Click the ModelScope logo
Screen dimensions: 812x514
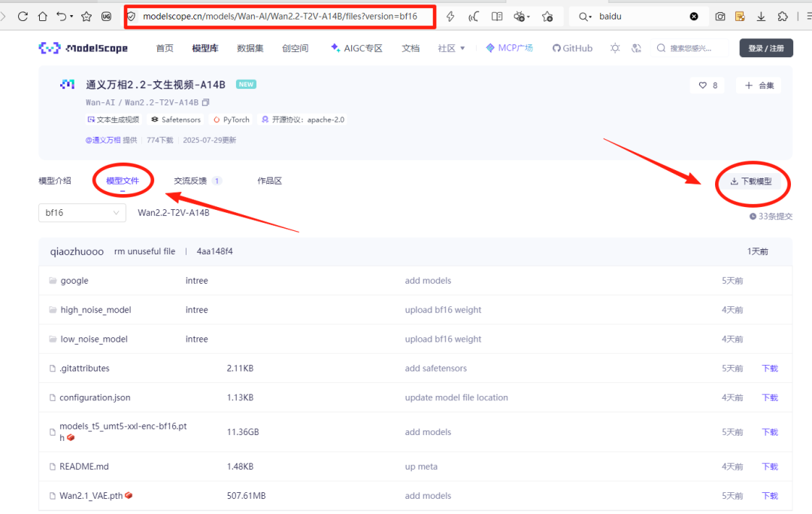83,48
